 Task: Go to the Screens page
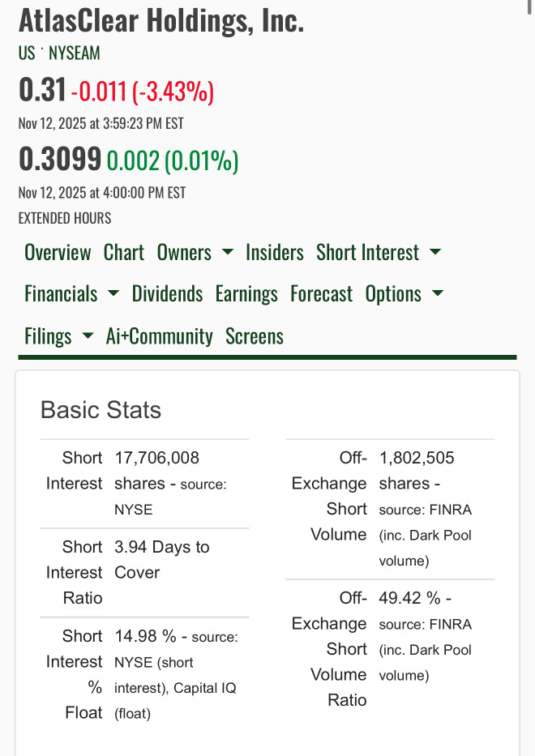(255, 335)
